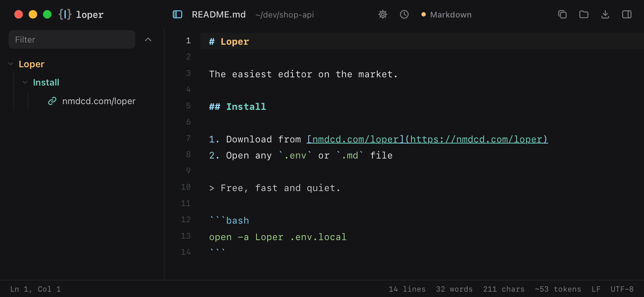Click the '```bash' code fence line
This screenshot has height=297, width=644.
(x=229, y=220)
